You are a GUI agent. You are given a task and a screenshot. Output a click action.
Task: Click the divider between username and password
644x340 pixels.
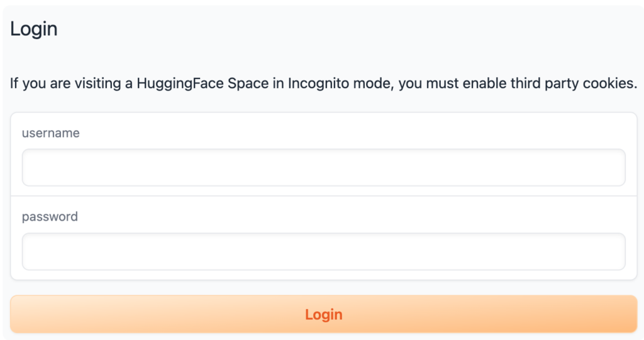(324, 196)
